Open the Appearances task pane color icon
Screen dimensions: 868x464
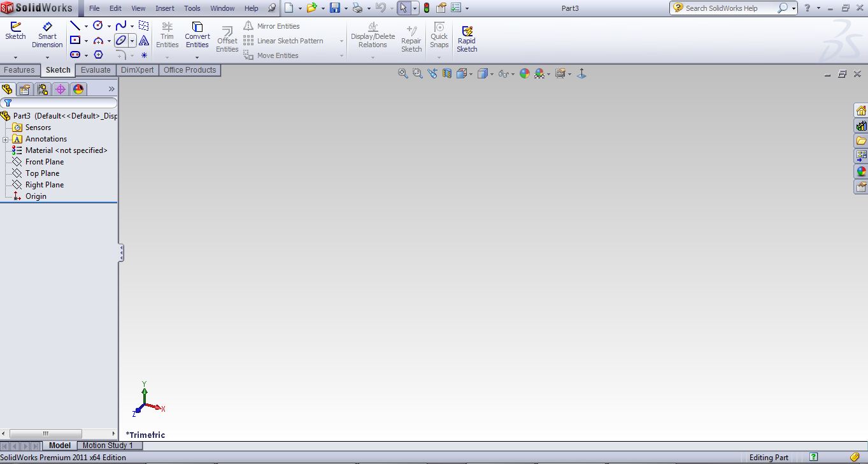[x=861, y=171]
